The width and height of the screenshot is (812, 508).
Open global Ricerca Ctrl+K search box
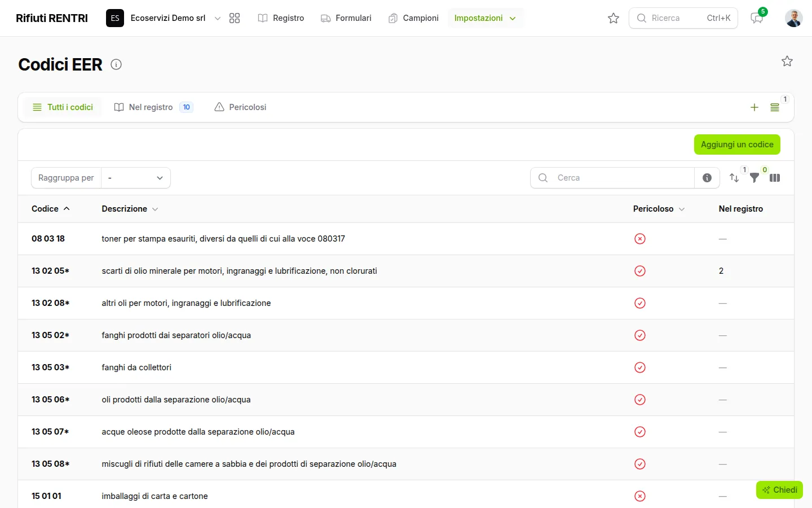tap(683, 18)
